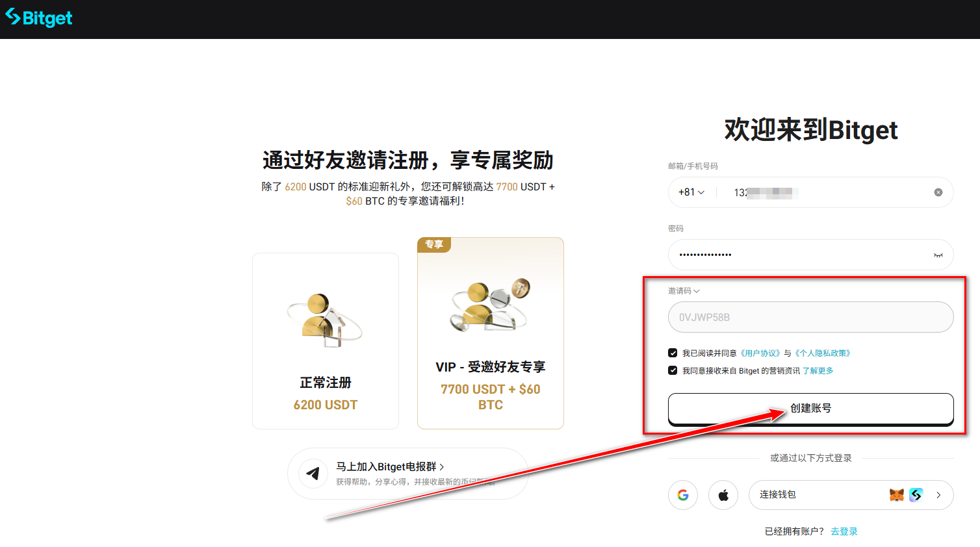Click the Telegram paper plane icon

click(313, 474)
